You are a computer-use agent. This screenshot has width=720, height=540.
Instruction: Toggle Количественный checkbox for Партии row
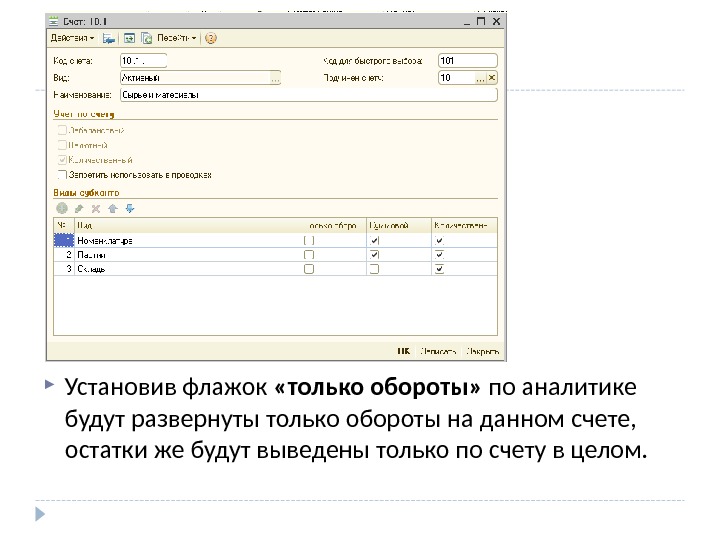tap(439, 254)
